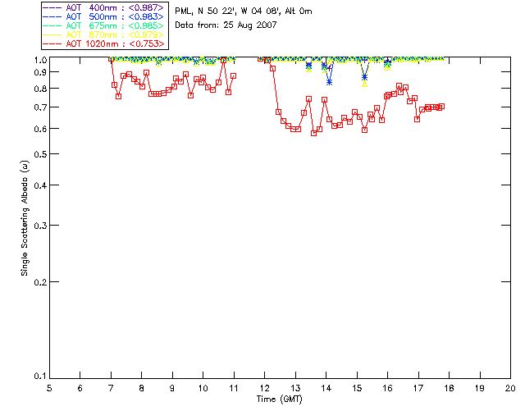Click the x-axis tick label 5
Screen dimensions: 525x420
(49, 388)
